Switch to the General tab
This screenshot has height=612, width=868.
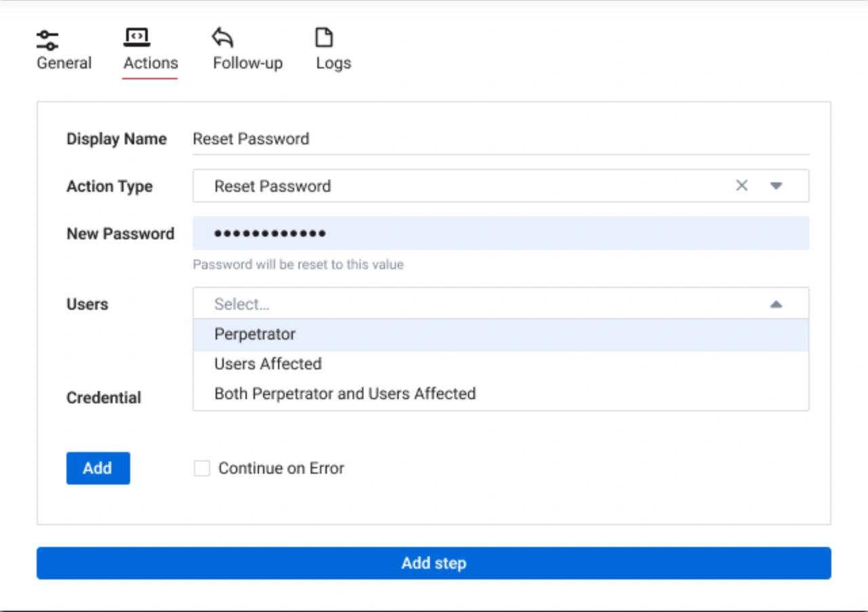[64, 49]
